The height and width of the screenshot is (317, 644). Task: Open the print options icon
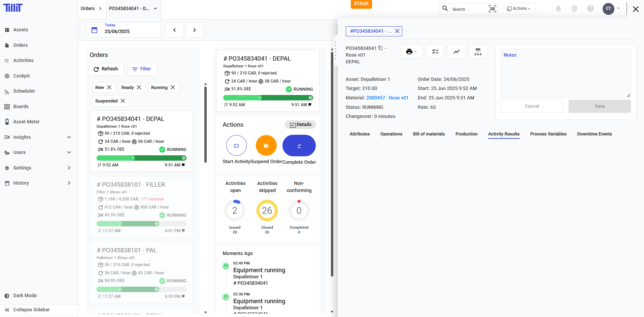point(411,52)
